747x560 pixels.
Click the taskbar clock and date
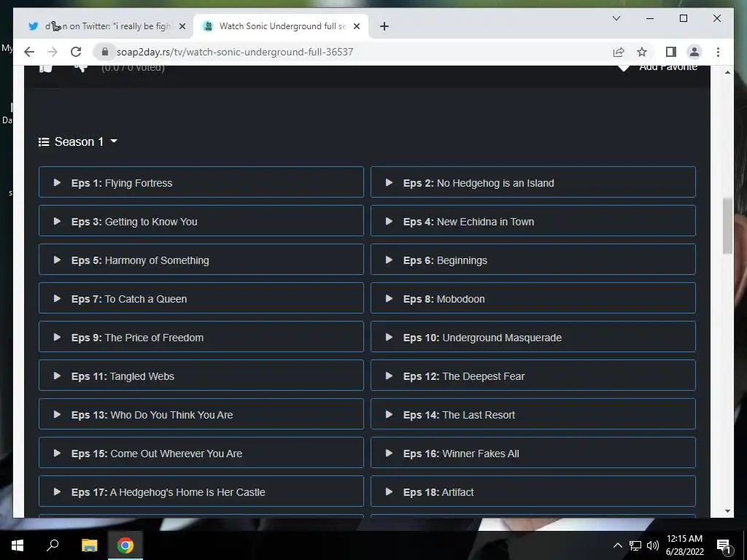(684, 545)
